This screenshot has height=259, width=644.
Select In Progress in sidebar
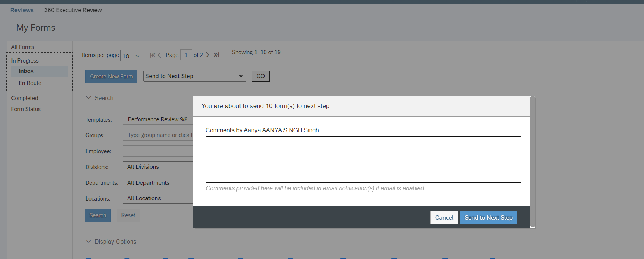pyautogui.click(x=25, y=61)
